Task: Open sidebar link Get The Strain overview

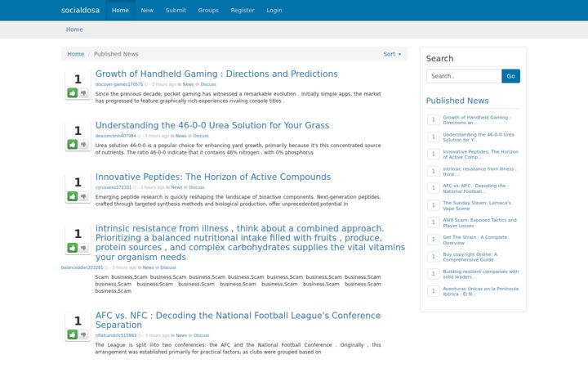Action: coord(474,240)
